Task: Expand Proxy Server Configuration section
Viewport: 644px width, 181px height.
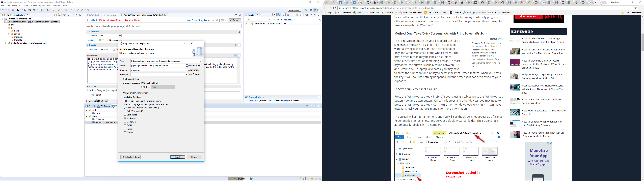Action: point(121,93)
